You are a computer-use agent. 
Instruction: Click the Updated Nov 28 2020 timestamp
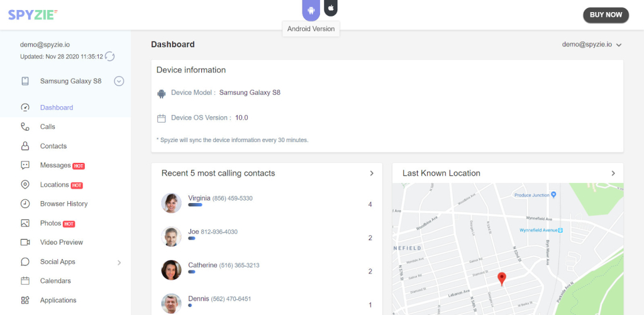click(x=62, y=57)
